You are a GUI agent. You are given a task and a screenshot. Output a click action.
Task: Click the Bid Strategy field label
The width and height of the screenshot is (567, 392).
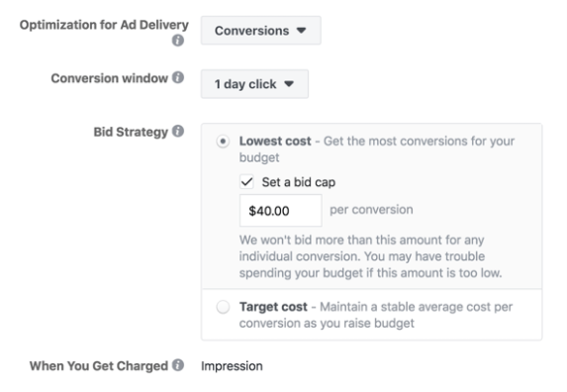coord(131,132)
